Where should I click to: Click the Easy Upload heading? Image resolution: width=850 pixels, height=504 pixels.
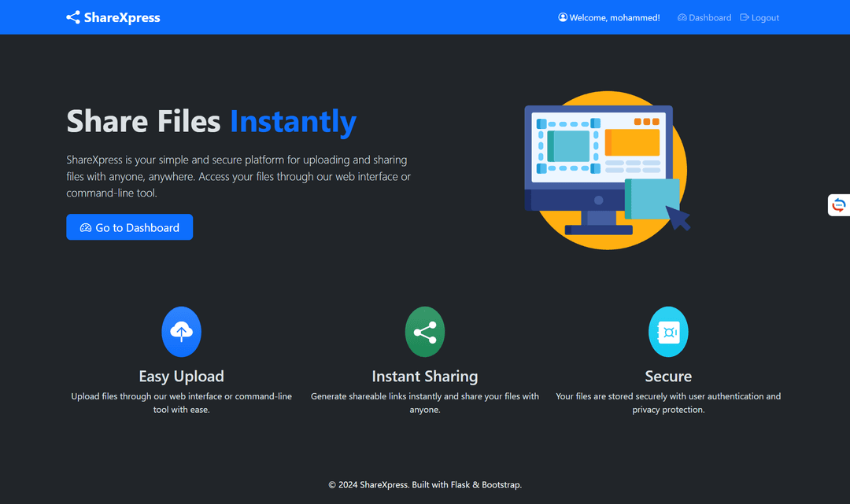coord(181,376)
